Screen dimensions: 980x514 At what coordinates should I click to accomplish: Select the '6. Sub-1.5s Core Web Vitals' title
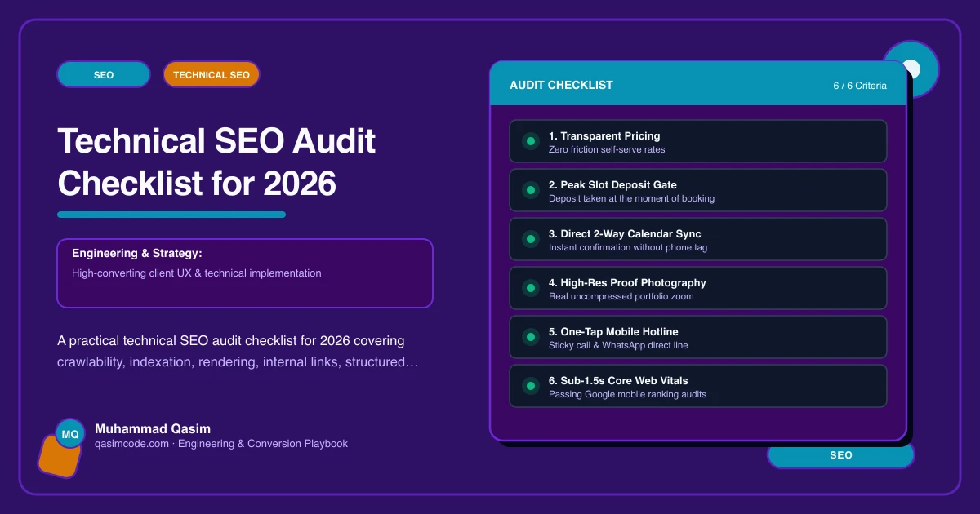pos(618,381)
